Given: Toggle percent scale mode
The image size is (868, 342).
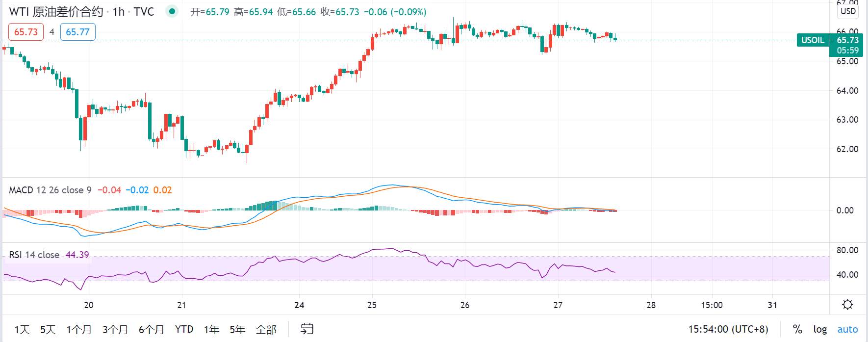Looking at the screenshot, I should 797,329.
